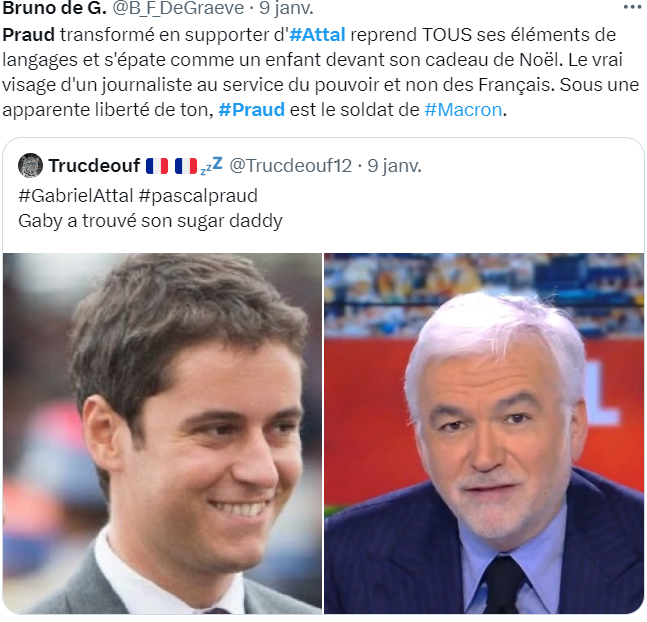Click the @B_F_DeGraeve handle

(178, 8)
